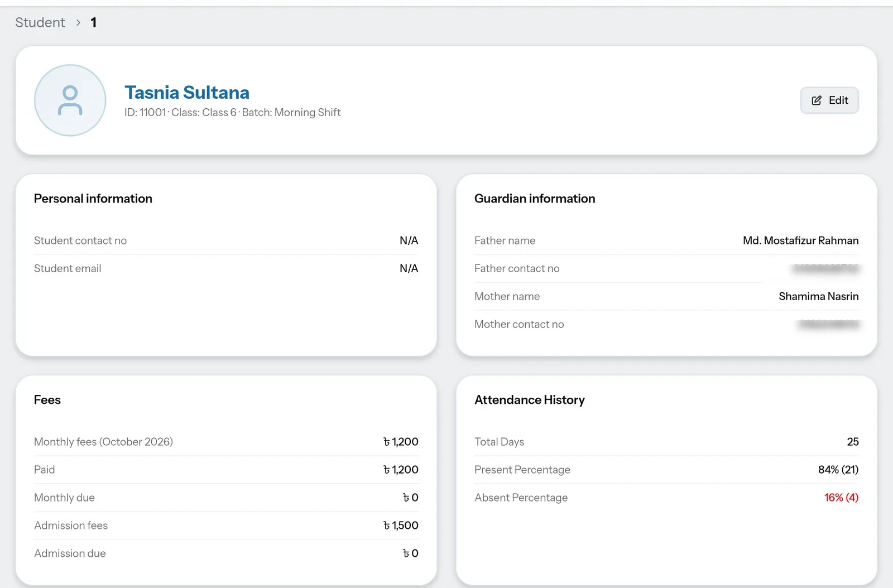Click the breadcrumb chevron separator
This screenshot has height=588, width=893.
point(78,22)
